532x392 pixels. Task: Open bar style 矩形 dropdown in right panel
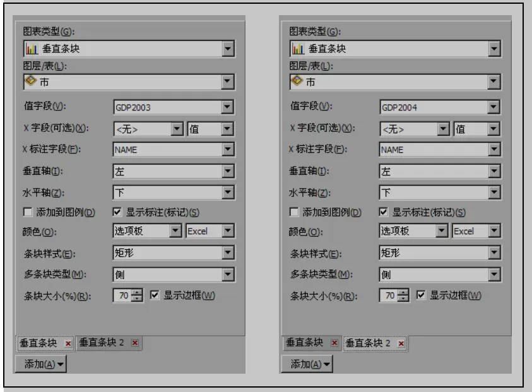coord(494,252)
